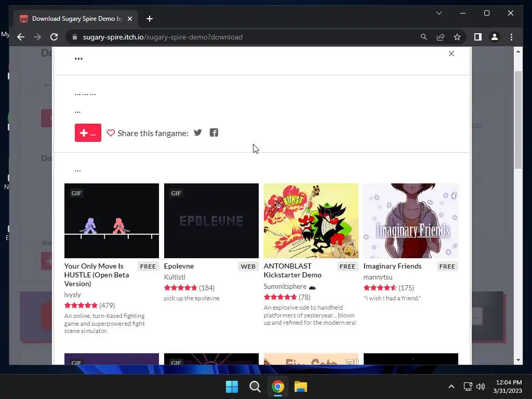
Task: Click the red plus add-to-collection button
Action: point(88,132)
